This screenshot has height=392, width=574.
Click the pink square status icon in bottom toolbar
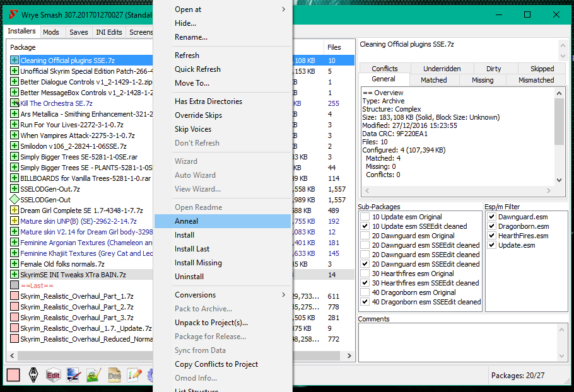[13, 375]
